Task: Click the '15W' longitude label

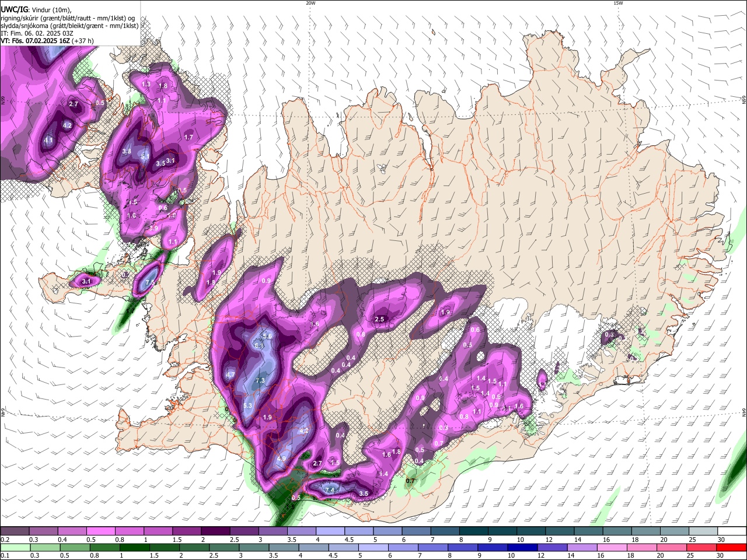Action: click(618, 3)
